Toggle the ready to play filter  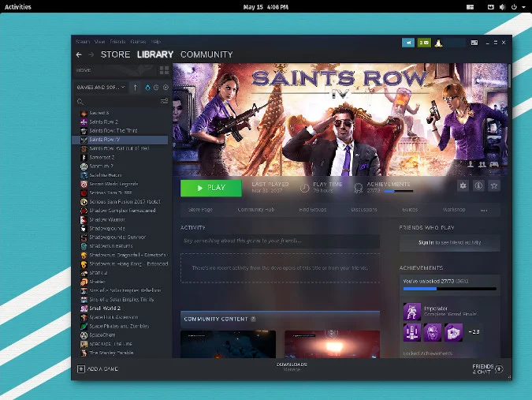click(164, 87)
